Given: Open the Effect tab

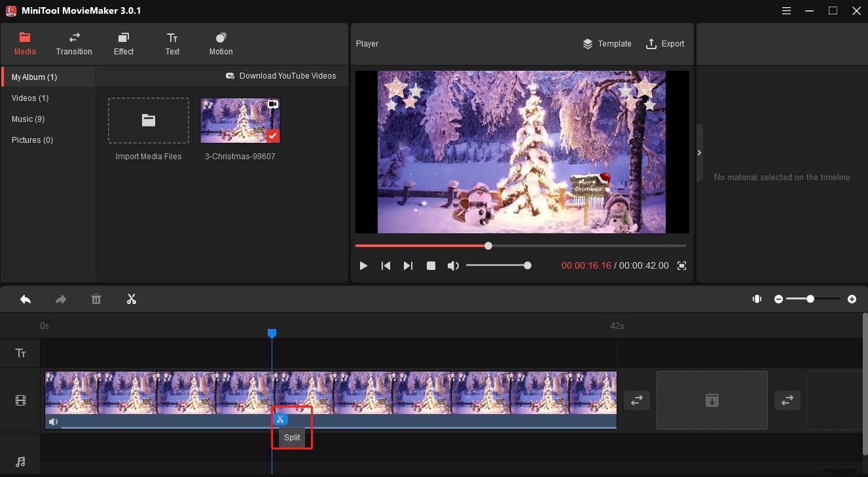Looking at the screenshot, I should [x=123, y=43].
